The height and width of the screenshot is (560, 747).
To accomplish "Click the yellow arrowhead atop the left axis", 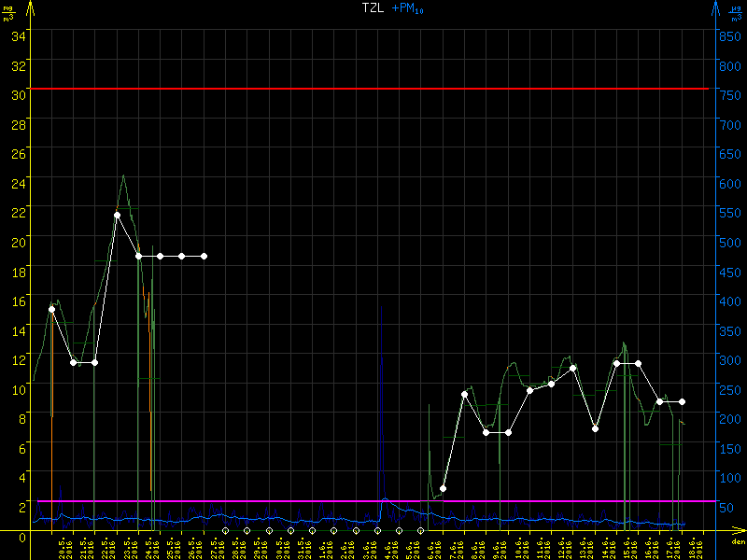I will [29, 8].
